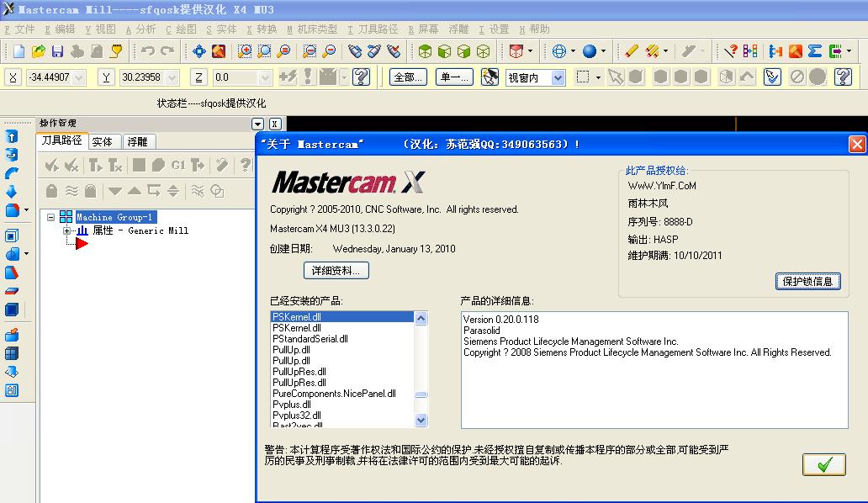
Task: Select the Zoom Window magnifier with red plus
Action: 245,51
